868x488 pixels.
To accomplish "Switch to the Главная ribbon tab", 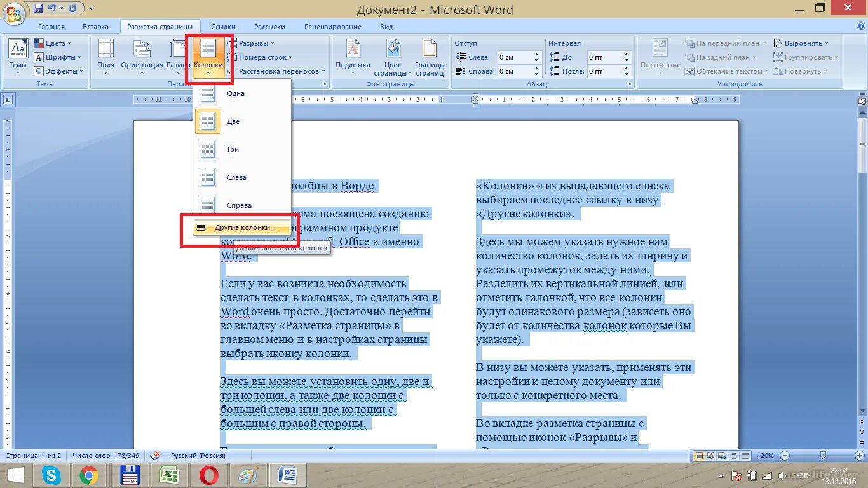I will (51, 27).
